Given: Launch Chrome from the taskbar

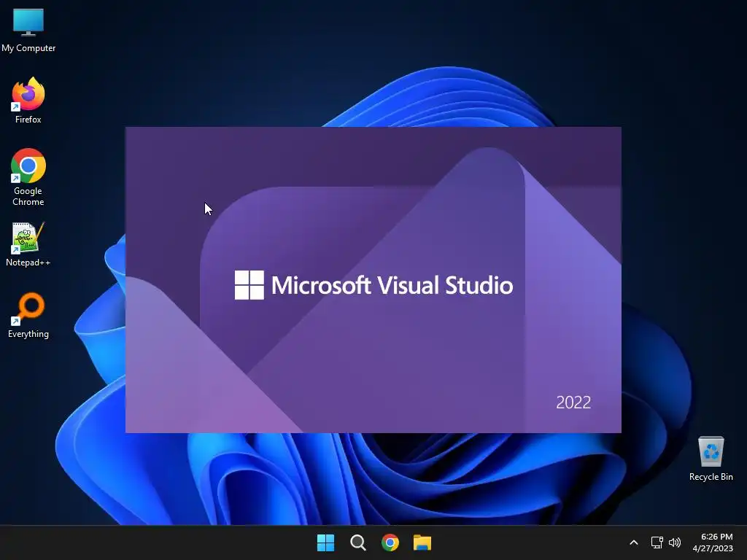Looking at the screenshot, I should [x=390, y=542].
